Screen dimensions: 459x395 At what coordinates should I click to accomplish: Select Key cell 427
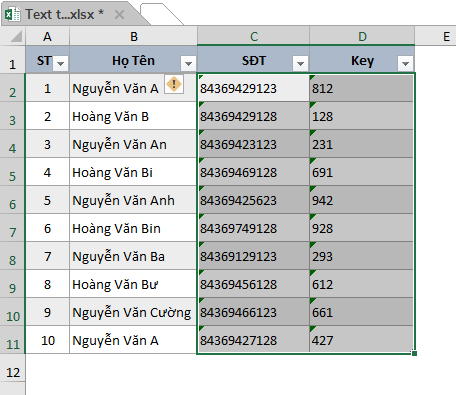(x=362, y=340)
